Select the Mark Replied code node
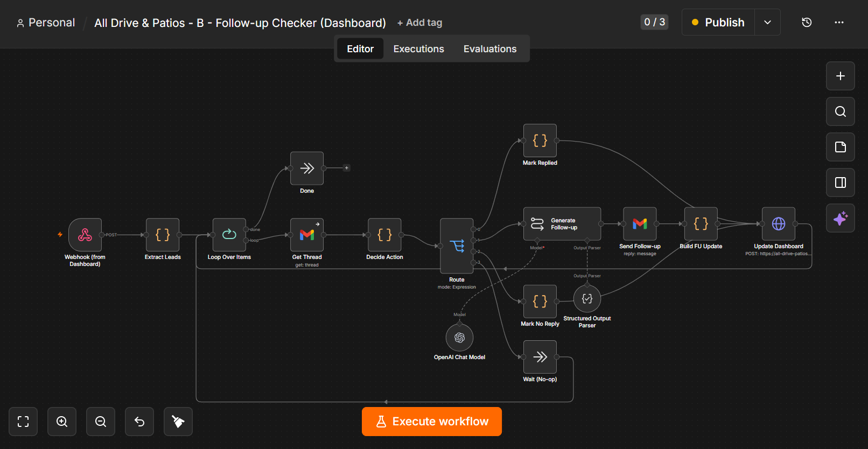This screenshot has width=868, height=449. 540,141
